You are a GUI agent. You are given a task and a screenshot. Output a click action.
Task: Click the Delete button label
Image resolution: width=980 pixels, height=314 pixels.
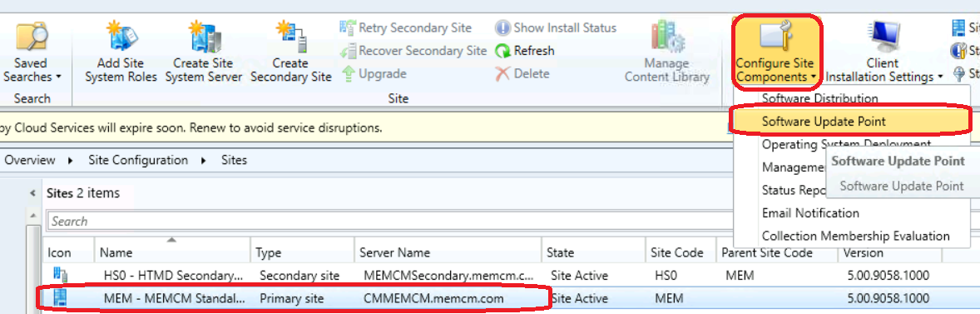pos(532,74)
